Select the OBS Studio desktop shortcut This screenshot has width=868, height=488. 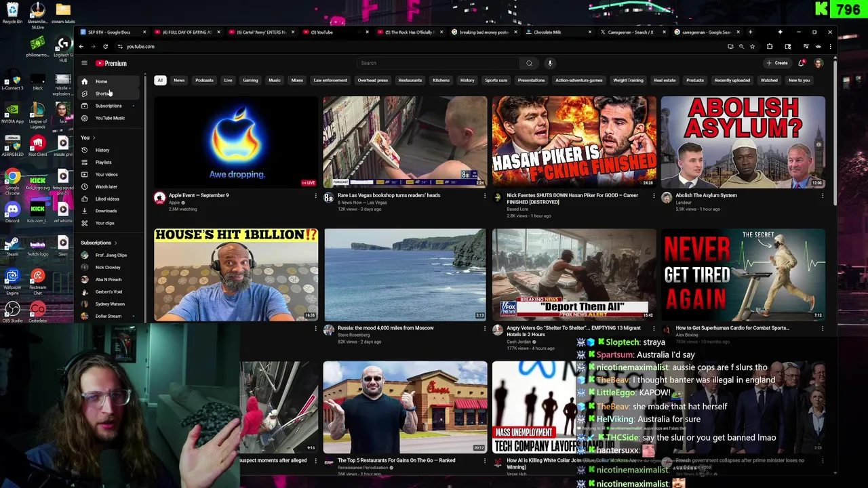pyautogui.click(x=12, y=312)
